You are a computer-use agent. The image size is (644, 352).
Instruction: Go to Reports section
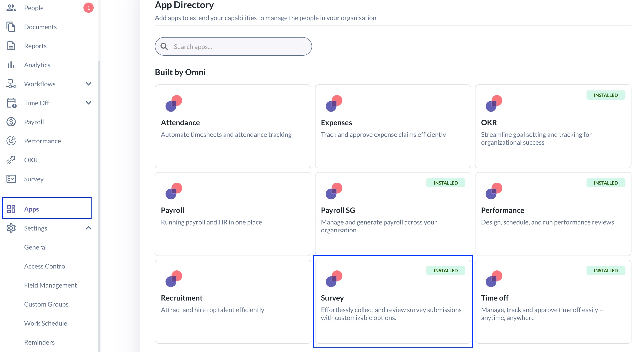pos(35,46)
